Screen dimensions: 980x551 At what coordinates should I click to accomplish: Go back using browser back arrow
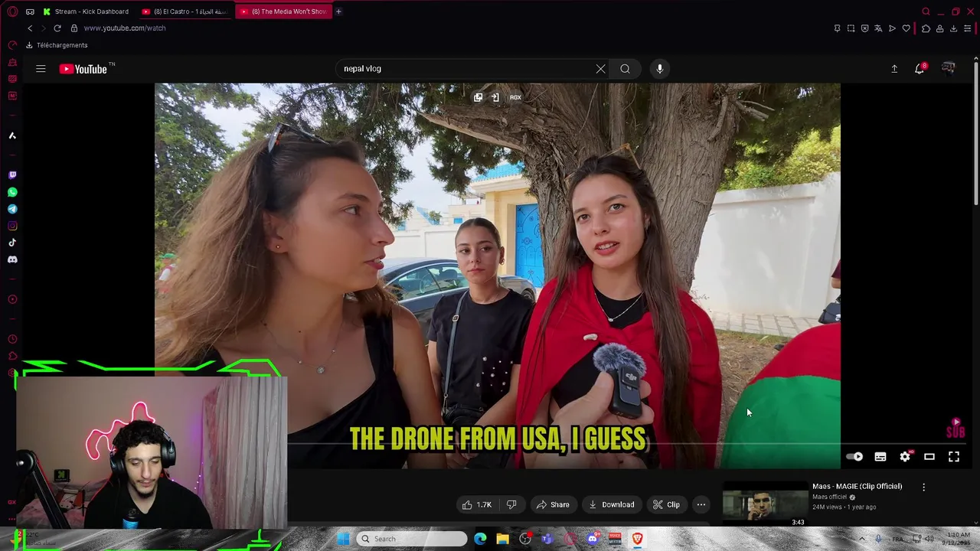pyautogui.click(x=30, y=28)
